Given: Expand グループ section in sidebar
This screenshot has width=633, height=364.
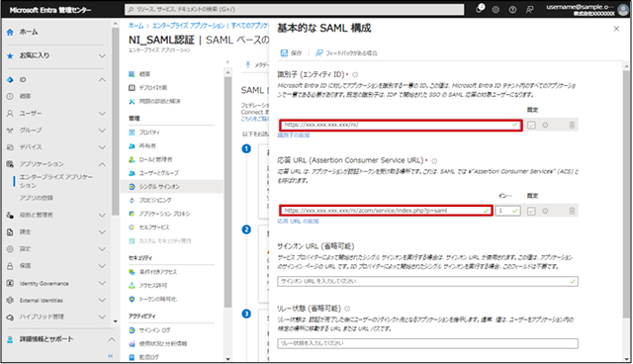Looking at the screenshot, I should click(102, 131).
